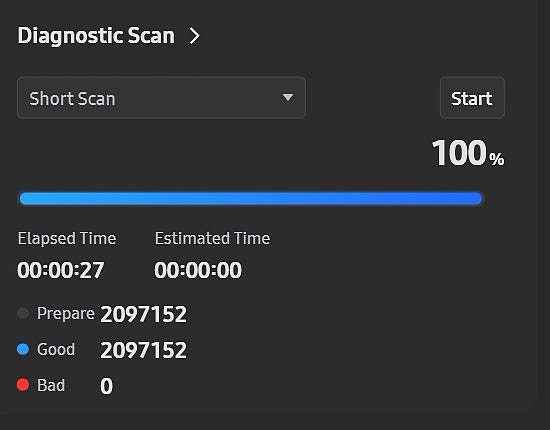Select the Good label
Image resolution: width=550 pixels, height=430 pixels.
pyautogui.click(x=56, y=349)
